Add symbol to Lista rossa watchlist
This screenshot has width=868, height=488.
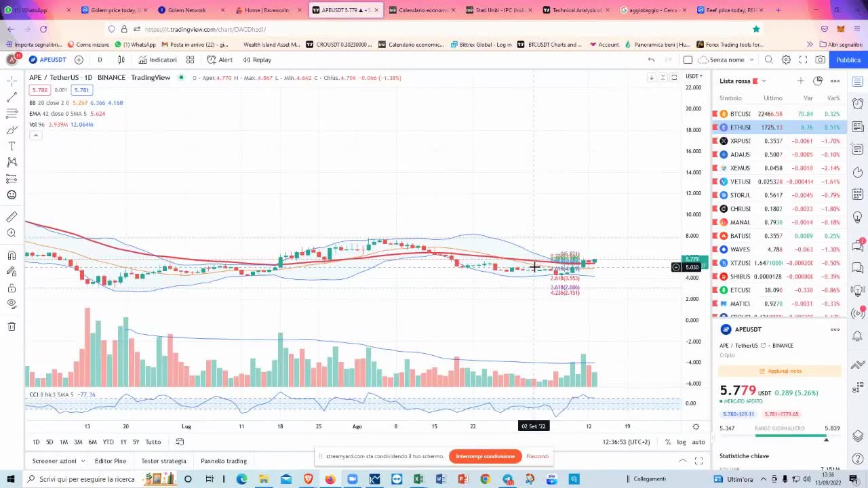(800, 81)
